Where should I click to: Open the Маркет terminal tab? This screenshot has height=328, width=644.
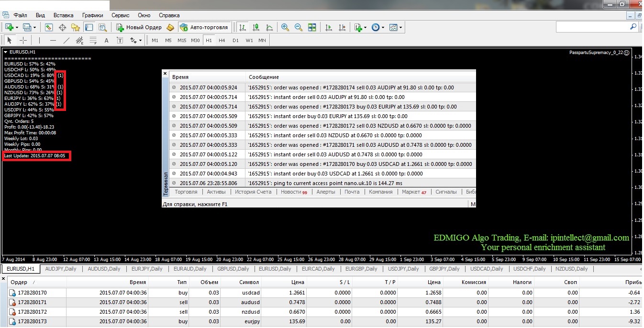[414, 192]
